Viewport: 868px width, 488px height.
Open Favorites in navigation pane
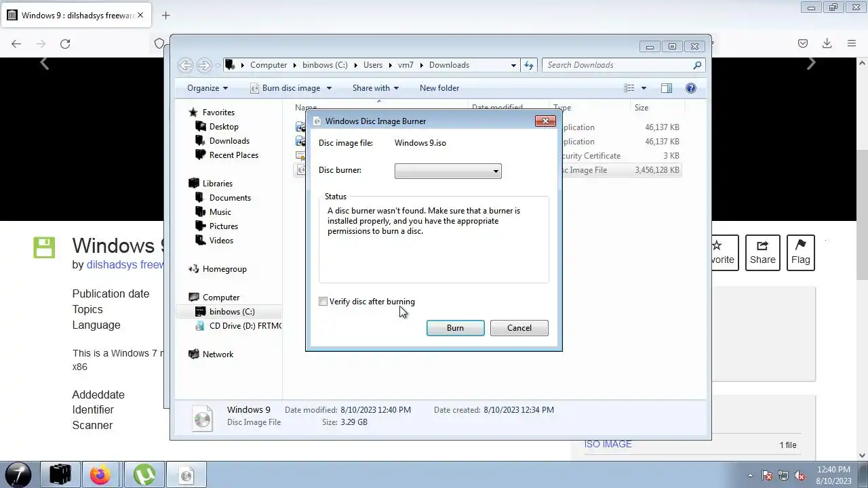pos(218,113)
